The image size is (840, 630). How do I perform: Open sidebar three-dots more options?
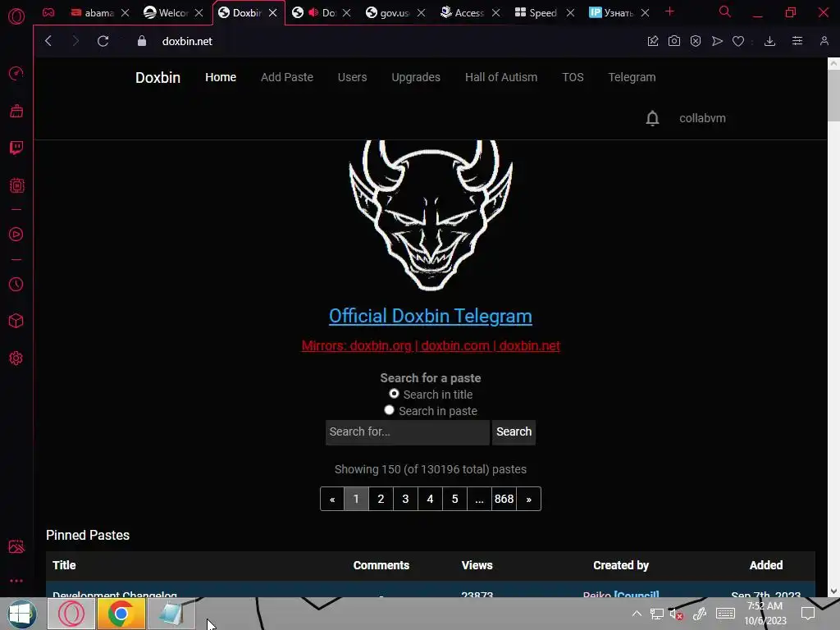[16, 581]
